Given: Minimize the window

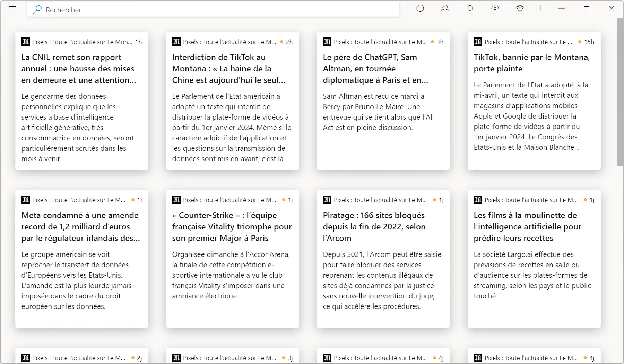Looking at the screenshot, I should tap(562, 8).
